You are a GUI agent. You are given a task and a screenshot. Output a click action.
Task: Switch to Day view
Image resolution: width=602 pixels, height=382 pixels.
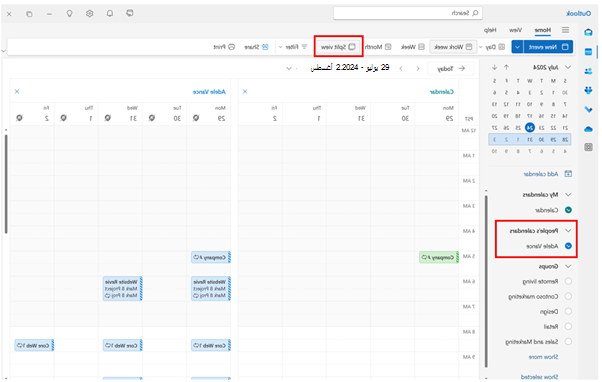(x=495, y=47)
